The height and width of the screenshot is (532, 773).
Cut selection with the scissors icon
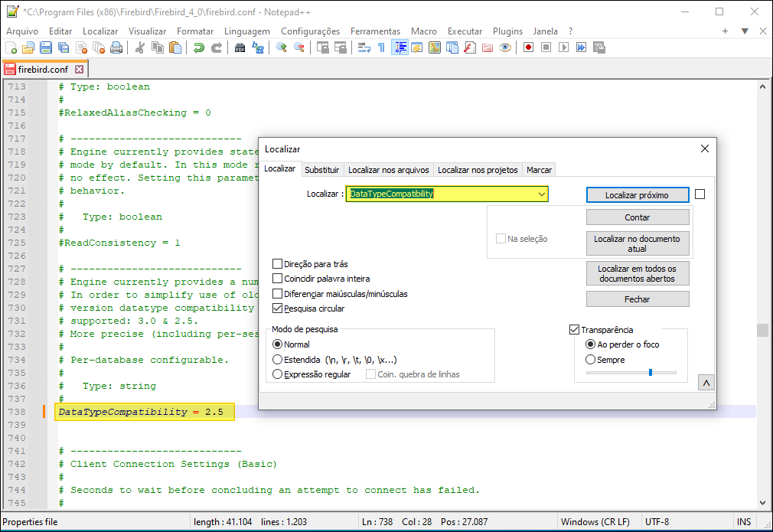tap(140, 47)
